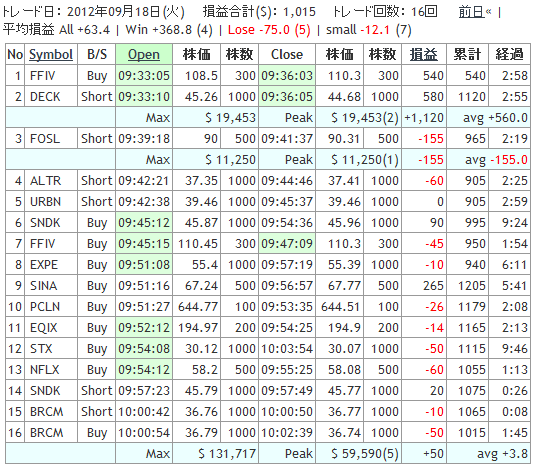This screenshot has width=534, height=467.
Task: Select SINA symbol in row 9
Action: pyautogui.click(x=43, y=286)
